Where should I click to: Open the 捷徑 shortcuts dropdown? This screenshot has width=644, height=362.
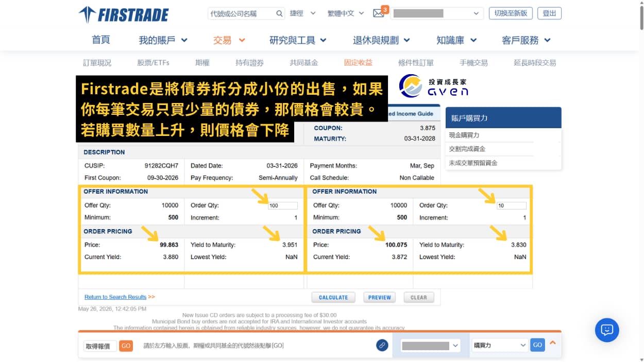[x=302, y=13]
